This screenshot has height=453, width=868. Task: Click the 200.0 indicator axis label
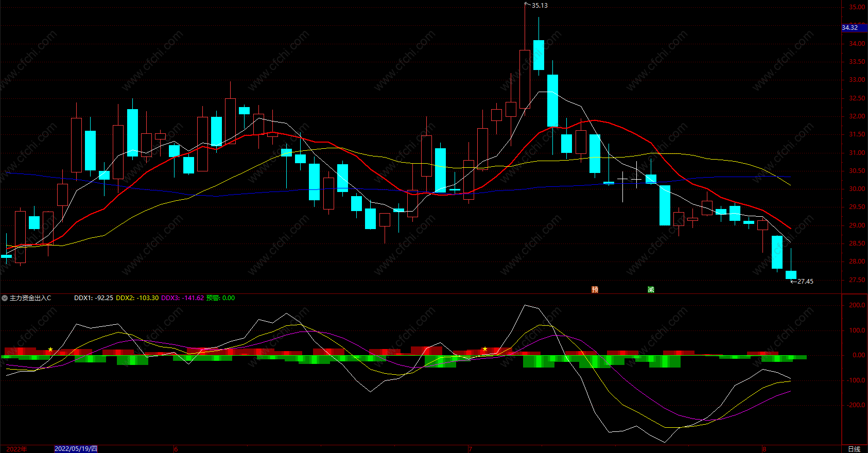point(857,305)
